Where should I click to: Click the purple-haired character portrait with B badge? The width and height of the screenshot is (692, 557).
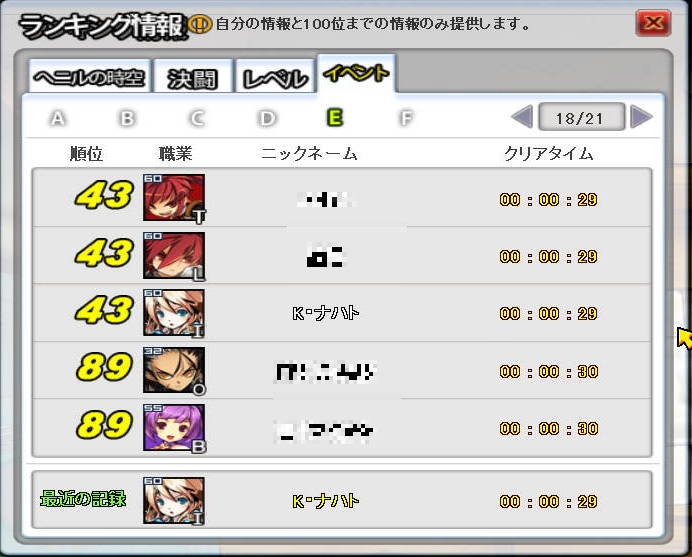pos(174,428)
